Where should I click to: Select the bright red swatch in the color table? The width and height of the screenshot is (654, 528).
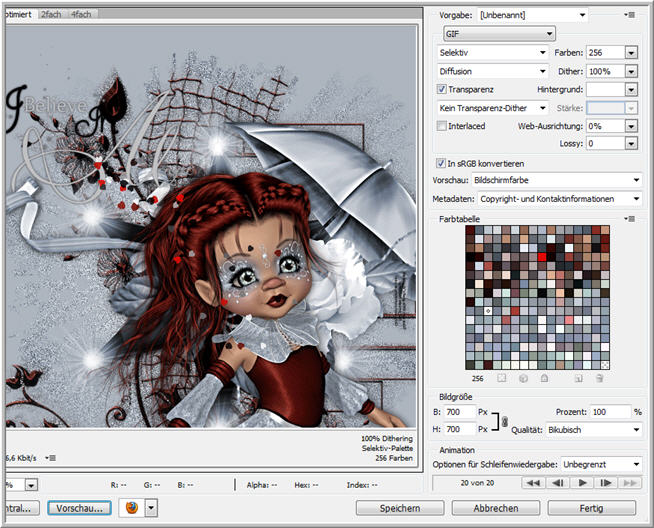point(542,257)
